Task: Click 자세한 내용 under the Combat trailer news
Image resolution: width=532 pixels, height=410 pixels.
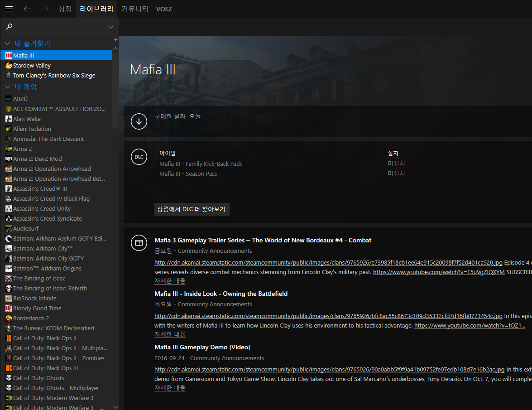Action: tap(170, 281)
